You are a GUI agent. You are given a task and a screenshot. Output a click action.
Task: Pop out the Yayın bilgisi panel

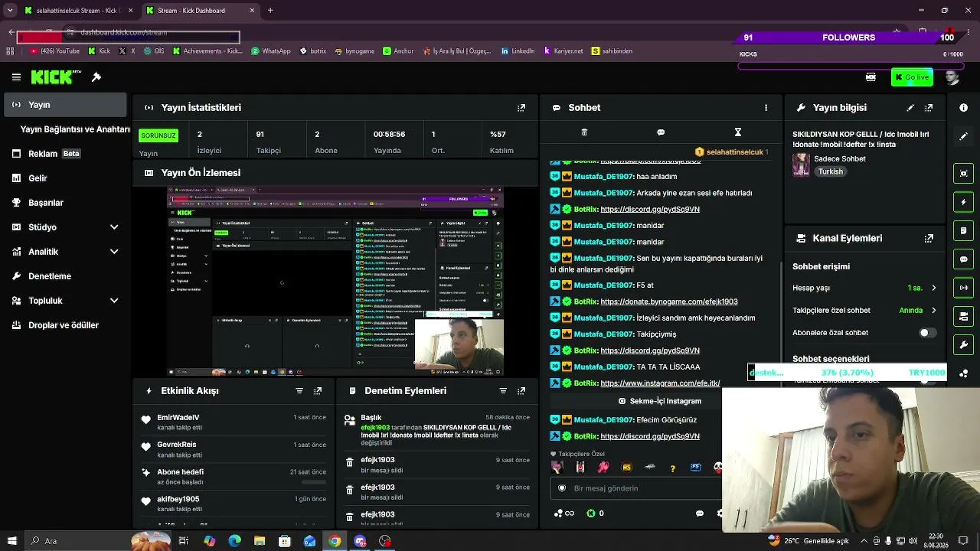[929, 108]
